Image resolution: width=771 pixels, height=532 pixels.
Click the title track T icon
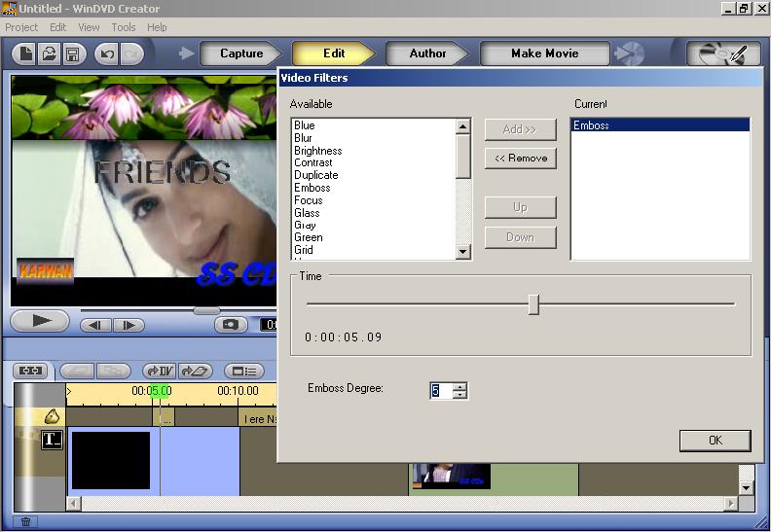53,440
